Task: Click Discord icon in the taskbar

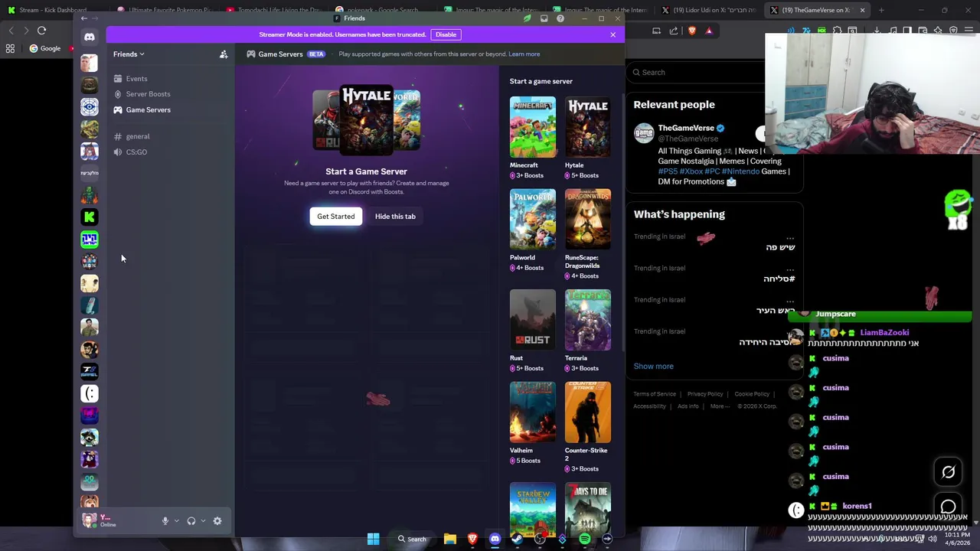Action: pyautogui.click(x=495, y=539)
